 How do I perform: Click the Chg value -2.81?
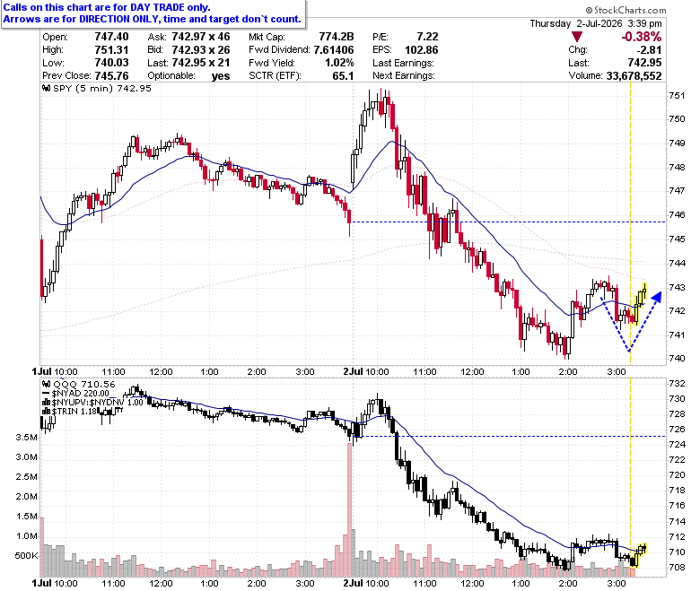tap(649, 50)
